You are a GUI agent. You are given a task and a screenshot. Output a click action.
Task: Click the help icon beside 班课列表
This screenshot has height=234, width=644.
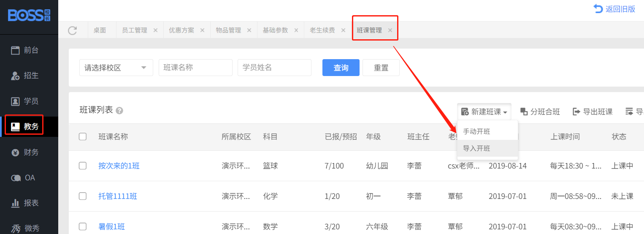tap(119, 111)
